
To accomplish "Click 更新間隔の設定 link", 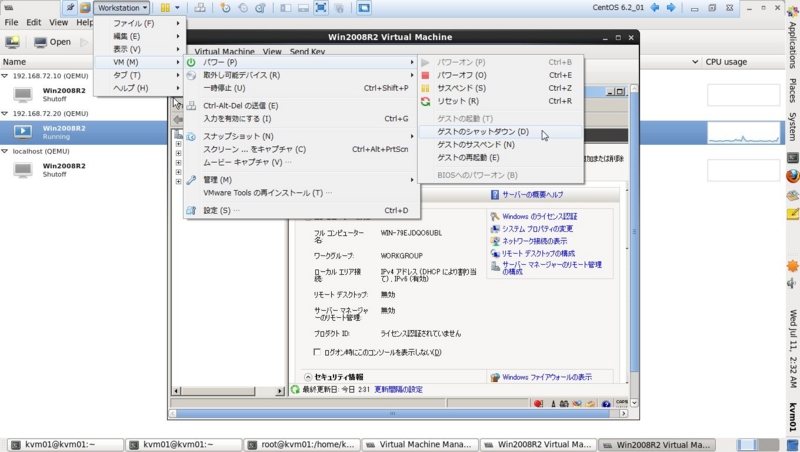I will [398, 389].
